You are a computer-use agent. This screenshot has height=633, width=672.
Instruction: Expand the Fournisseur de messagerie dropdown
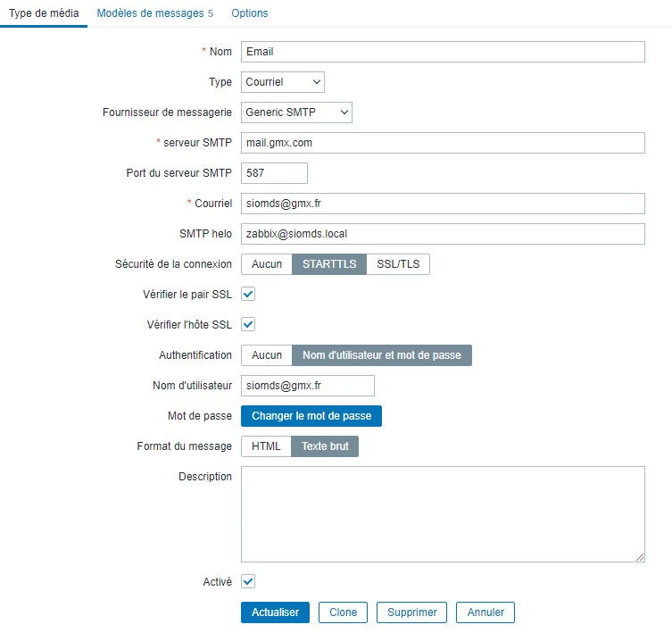click(296, 112)
